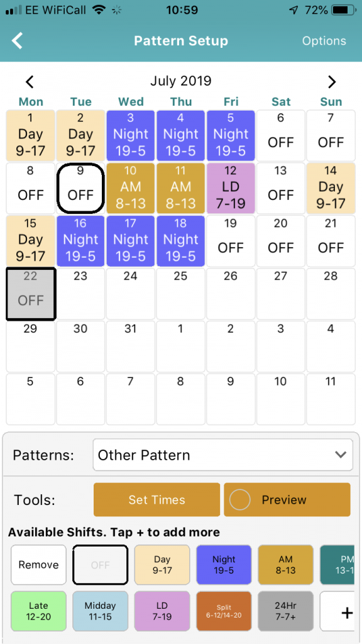Screen dimensions: 362x644
Task: Toggle the Preview mode on
Action: click(x=287, y=499)
